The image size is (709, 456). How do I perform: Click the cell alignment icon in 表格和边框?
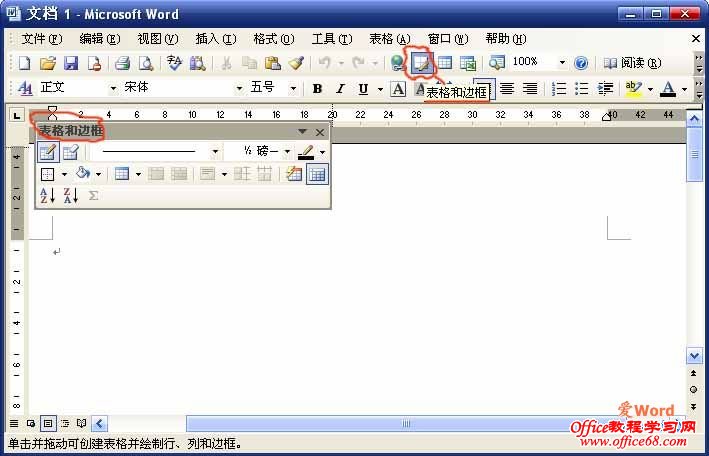click(x=208, y=174)
